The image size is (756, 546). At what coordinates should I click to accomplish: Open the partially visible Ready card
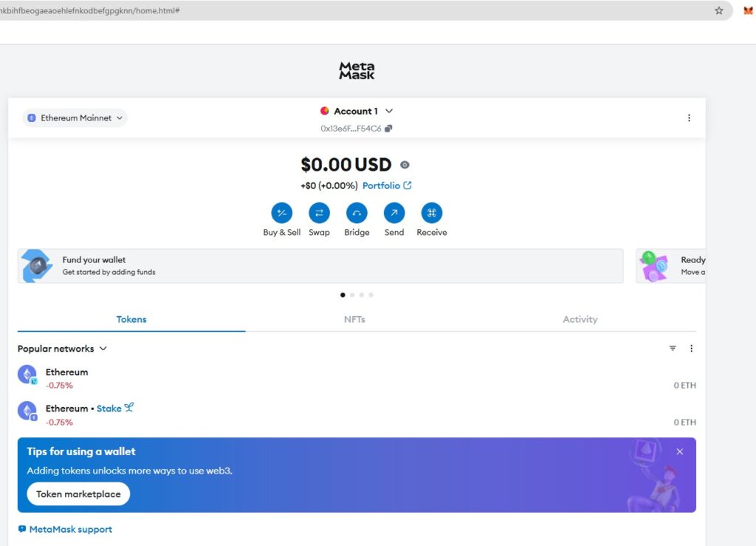point(670,266)
